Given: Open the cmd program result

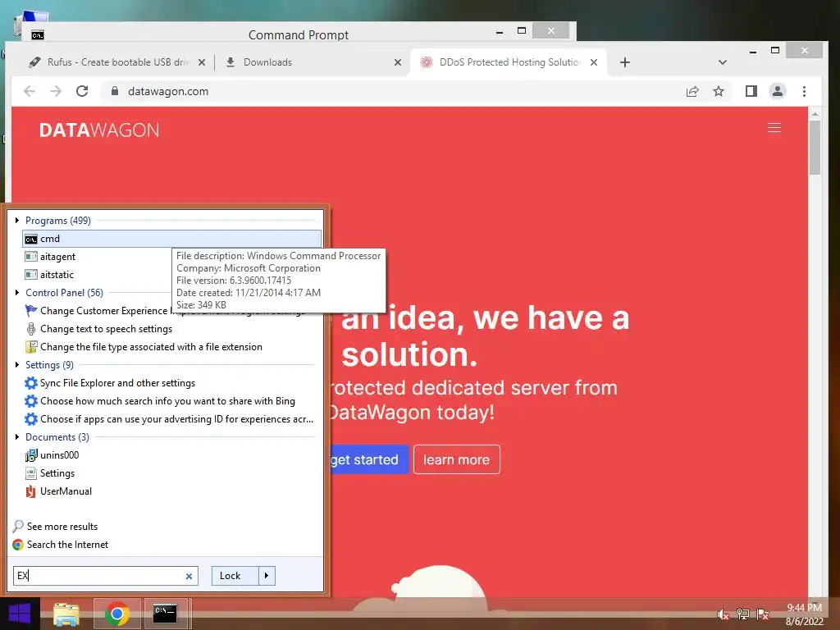Looking at the screenshot, I should (172, 239).
